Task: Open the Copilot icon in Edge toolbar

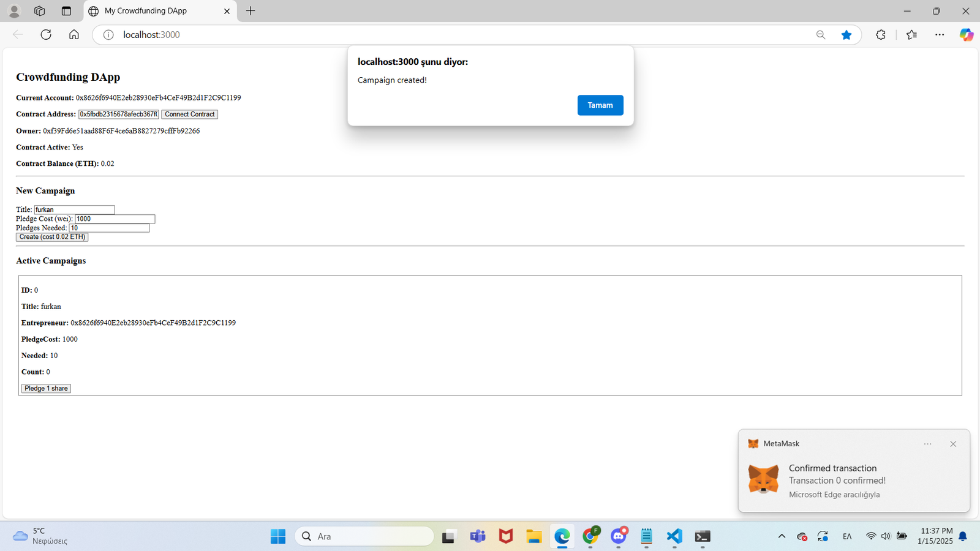Action: tap(966, 35)
